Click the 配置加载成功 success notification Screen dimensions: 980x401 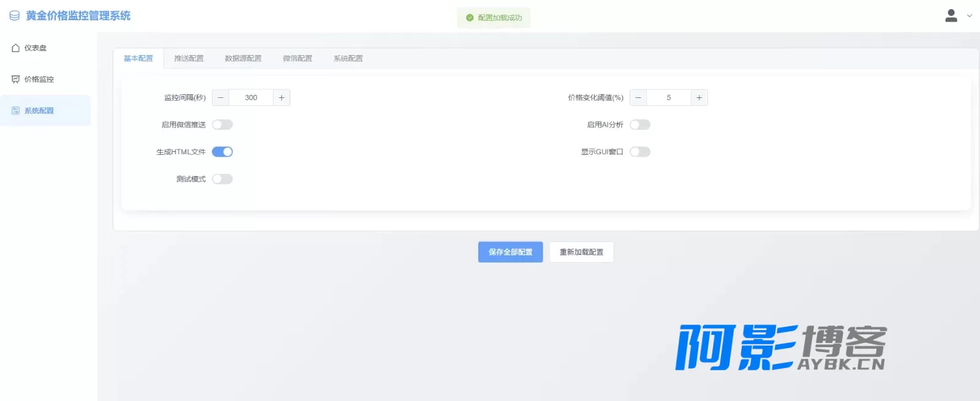494,18
